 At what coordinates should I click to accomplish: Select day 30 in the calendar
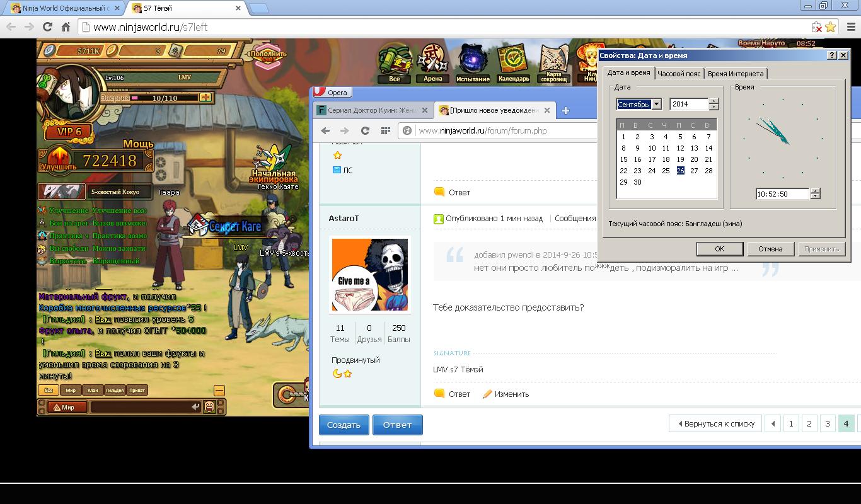(x=637, y=182)
